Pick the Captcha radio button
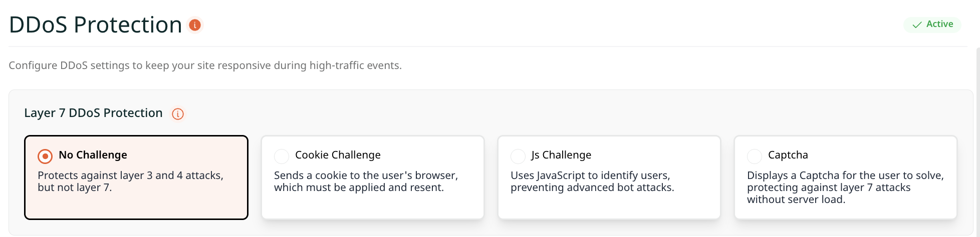The image size is (980, 237). coord(755,156)
